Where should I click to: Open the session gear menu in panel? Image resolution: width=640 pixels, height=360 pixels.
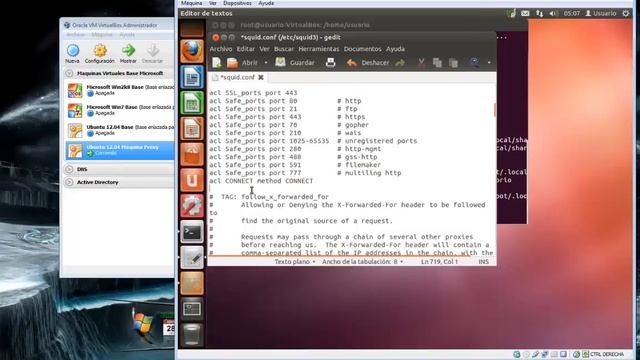(x=626, y=13)
